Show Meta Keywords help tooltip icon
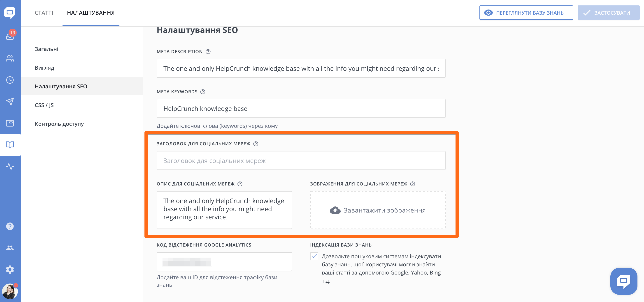 pos(203,92)
